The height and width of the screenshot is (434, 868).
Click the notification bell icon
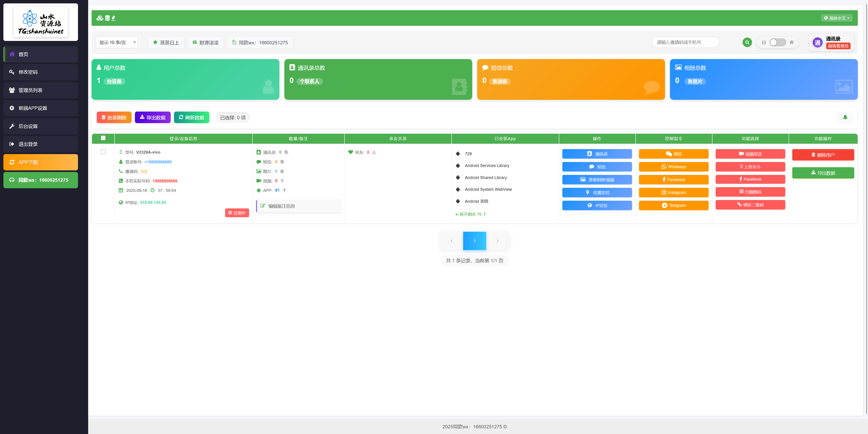(x=845, y=117)
